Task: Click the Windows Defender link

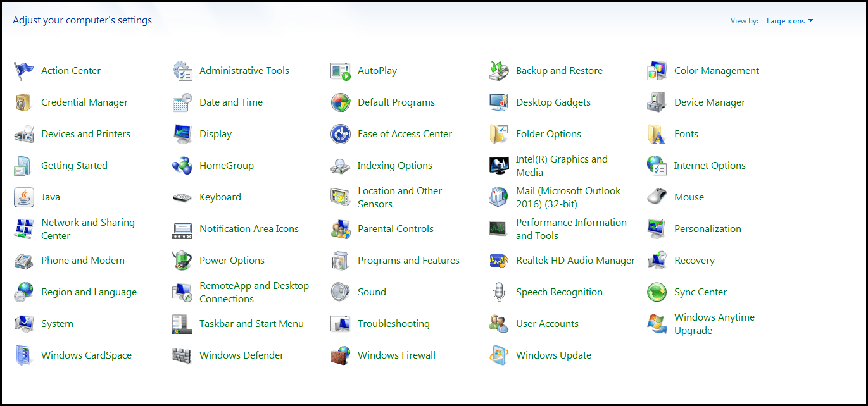Action: pyautogui.click(x=241, y=355)
